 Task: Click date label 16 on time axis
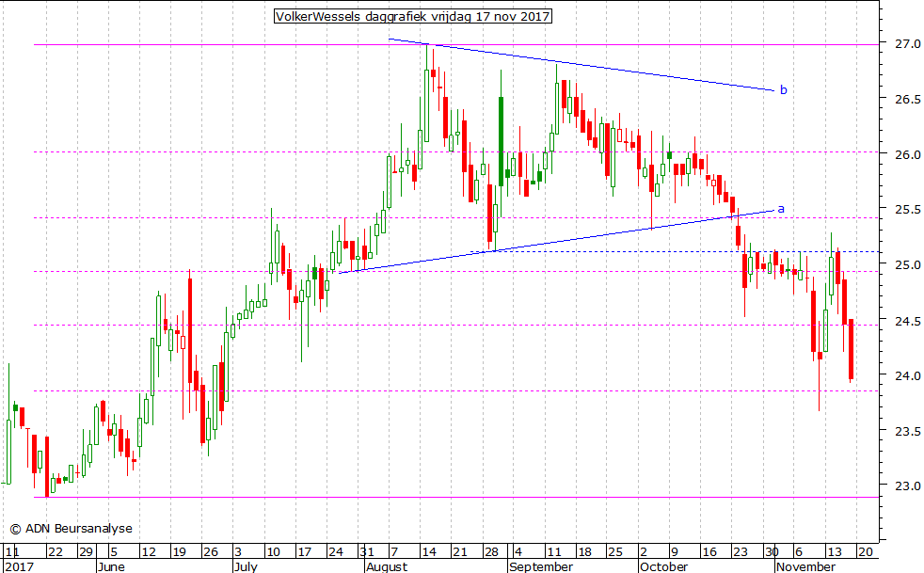tap(709, 552)
